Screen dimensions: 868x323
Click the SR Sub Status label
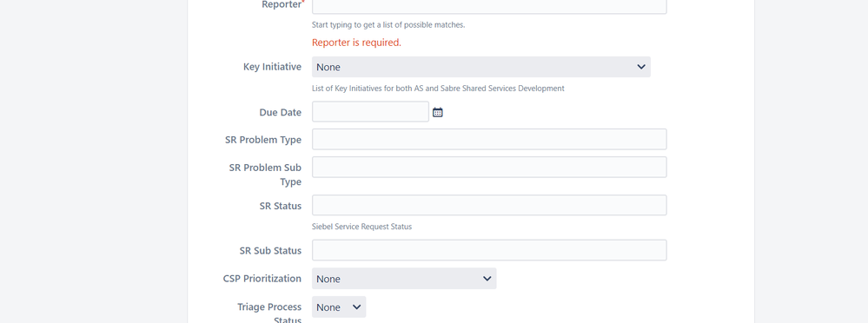[x=270, y=251]
